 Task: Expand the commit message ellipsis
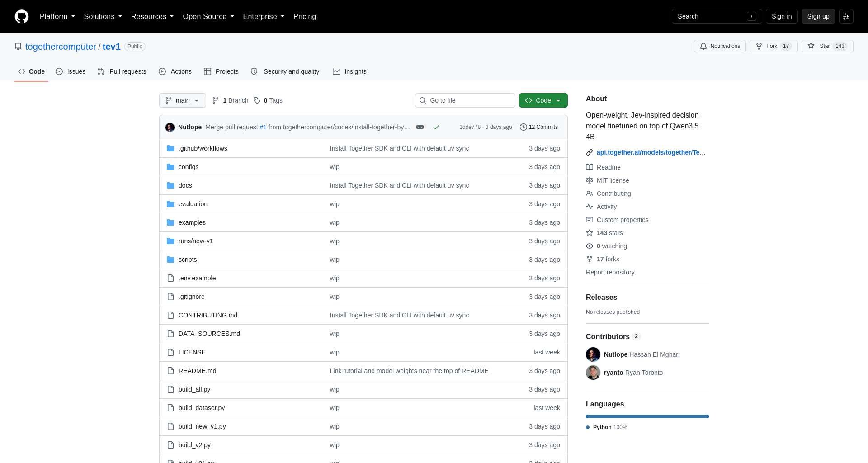420,127
